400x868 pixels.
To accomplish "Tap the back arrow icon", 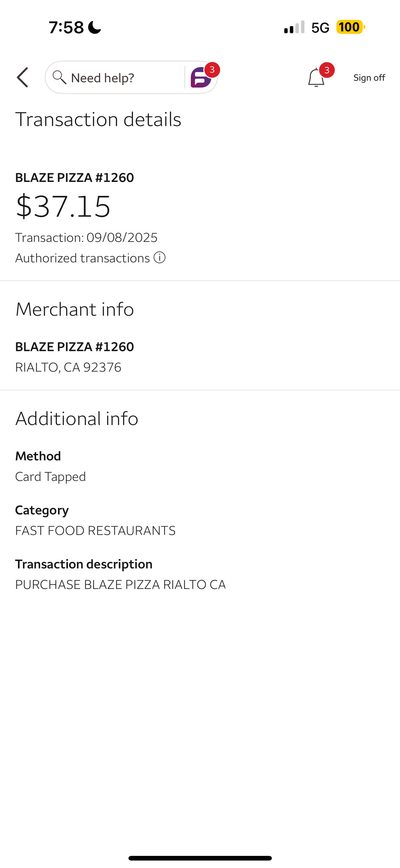I will click(x=23, y=77).
